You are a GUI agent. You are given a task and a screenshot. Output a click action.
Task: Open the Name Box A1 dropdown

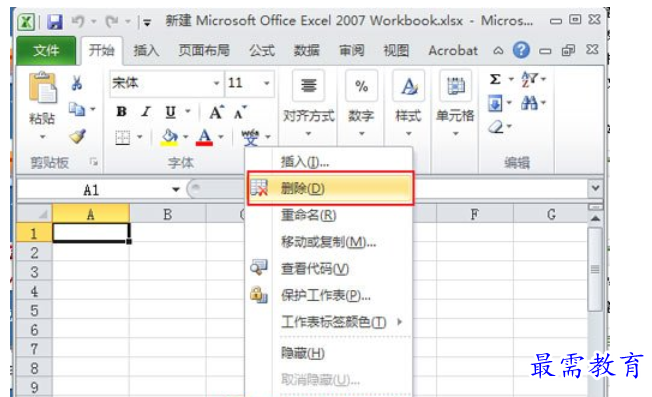click(x=176, y=190)
